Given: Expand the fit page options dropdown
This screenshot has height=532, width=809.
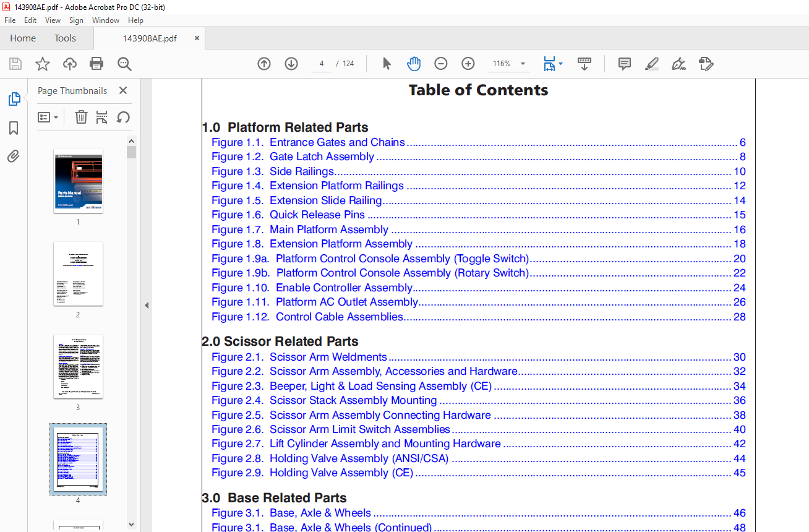Looking at the screenshot, I should click(x=560, y=64).
